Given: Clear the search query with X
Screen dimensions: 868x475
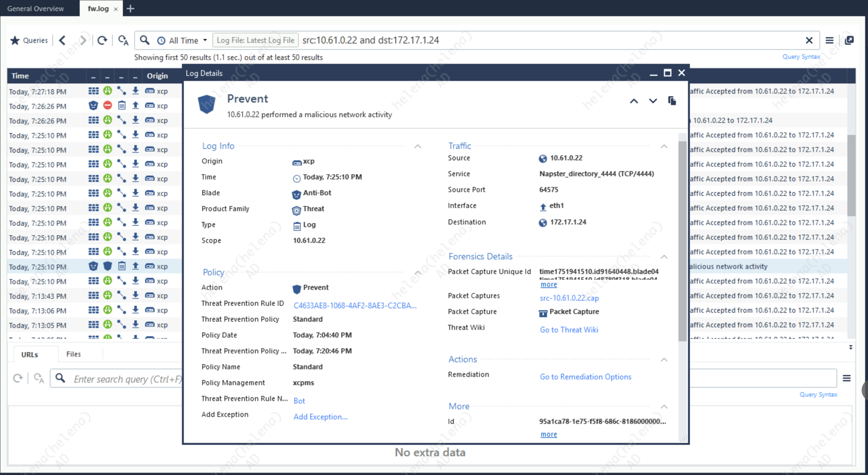Looking at the screenshot, I should (x=809, y=40).
